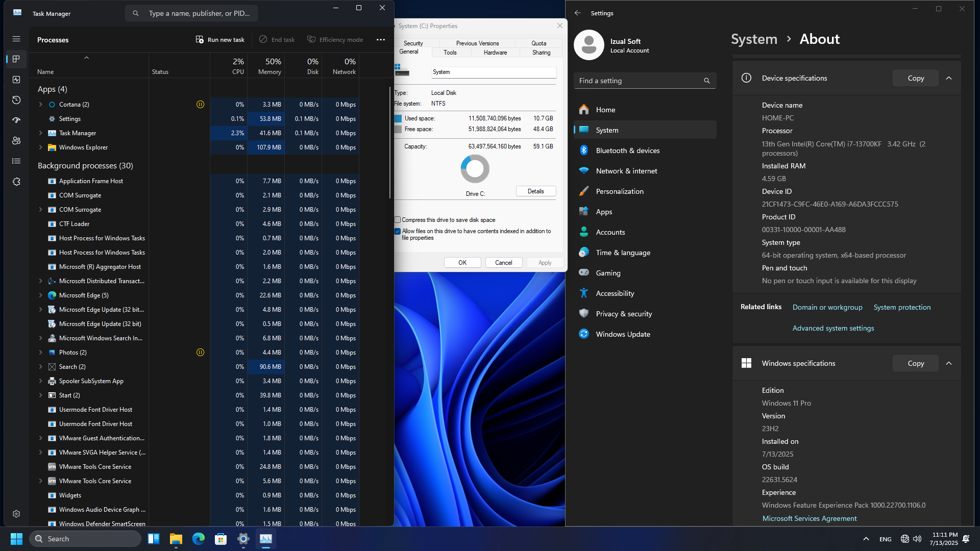Image resolution: width=980 pixels, height=551 pixels.
Task: Open Advanced system settings link
Action: click(833, 328)
